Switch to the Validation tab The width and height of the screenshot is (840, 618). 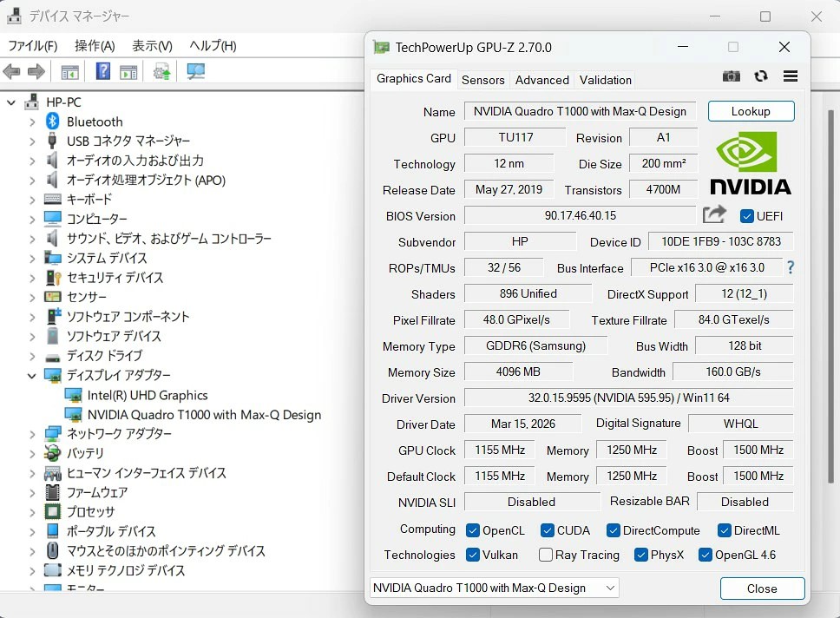tap(606, 80)
